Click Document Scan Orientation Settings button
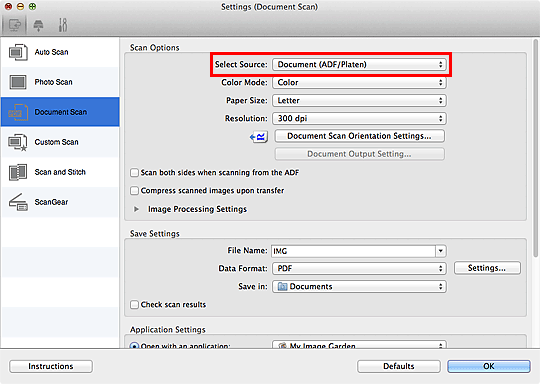Screen dimensions: 540x384 click(359, 136)
